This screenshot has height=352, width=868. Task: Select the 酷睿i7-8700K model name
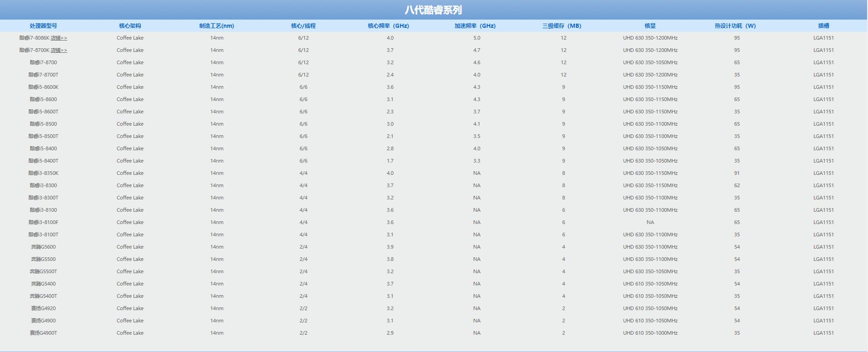(34, 50)
